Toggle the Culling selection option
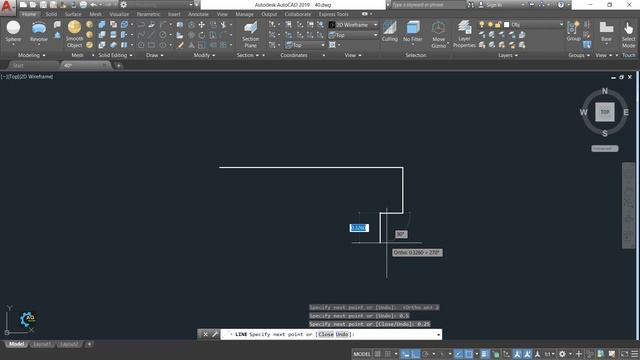 coord(389,31)
